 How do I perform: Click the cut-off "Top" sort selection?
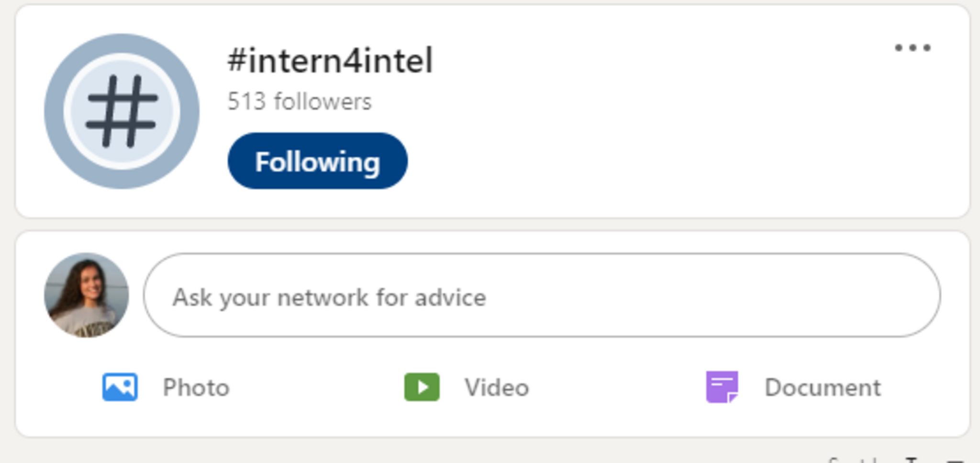911,460
